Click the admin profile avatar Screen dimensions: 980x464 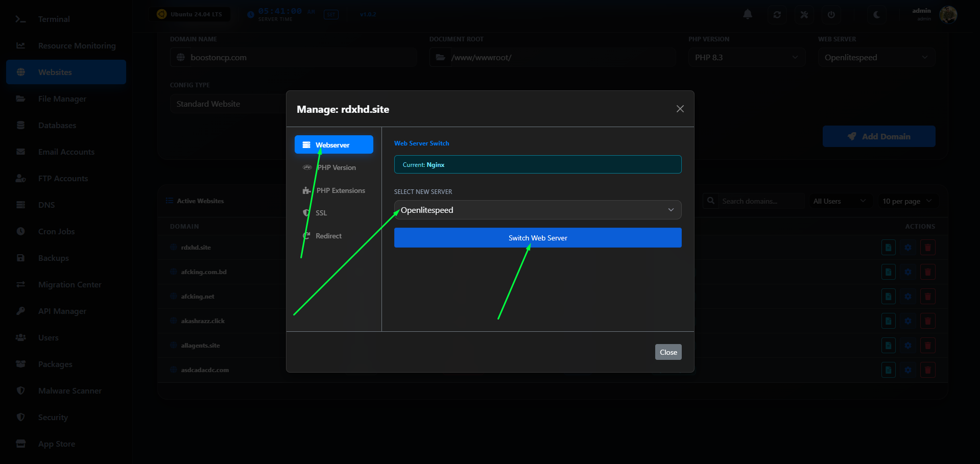(948, 15)
